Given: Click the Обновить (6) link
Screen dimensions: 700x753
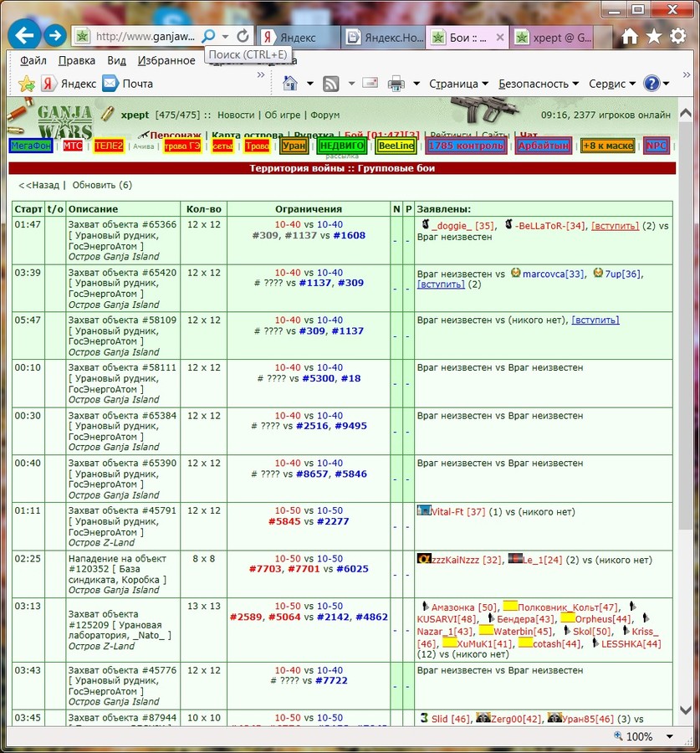Looking at the screenshot, I should (102, 185).
